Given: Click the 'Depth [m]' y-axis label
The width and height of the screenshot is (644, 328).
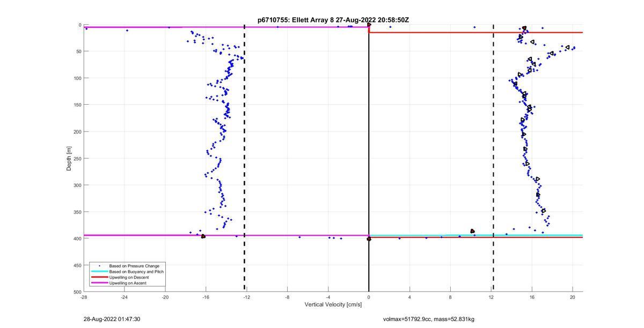Looking at the screenshot, I should [69, 158].
